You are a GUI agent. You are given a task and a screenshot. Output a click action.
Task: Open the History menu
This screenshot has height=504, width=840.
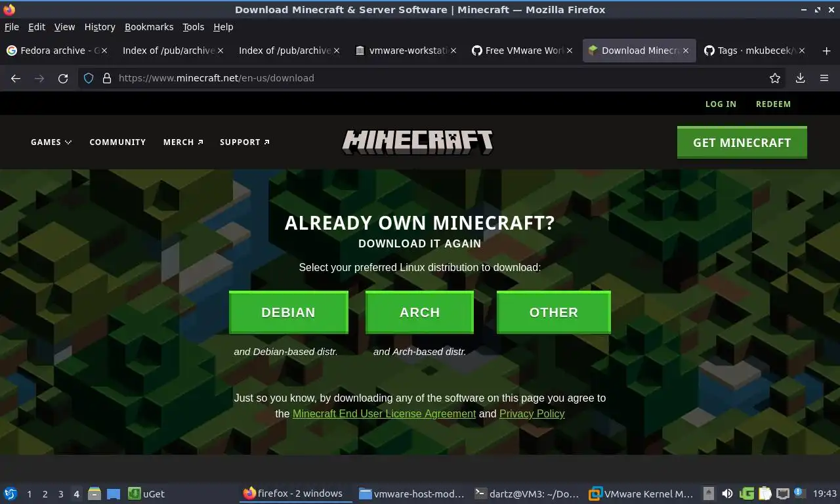100,27
